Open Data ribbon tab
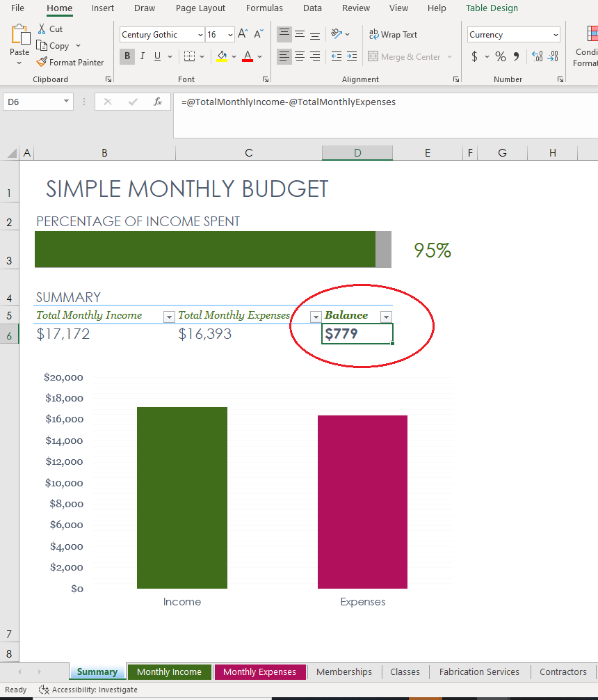The image size is (598, 700). tap(312, 8)
